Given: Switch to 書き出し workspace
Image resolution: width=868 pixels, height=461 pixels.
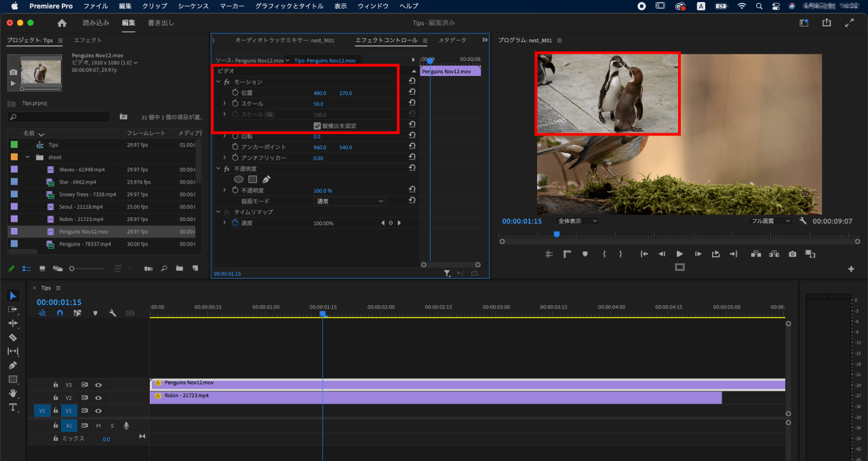Looking at the screenshot, I should click(x=161, y=22).
